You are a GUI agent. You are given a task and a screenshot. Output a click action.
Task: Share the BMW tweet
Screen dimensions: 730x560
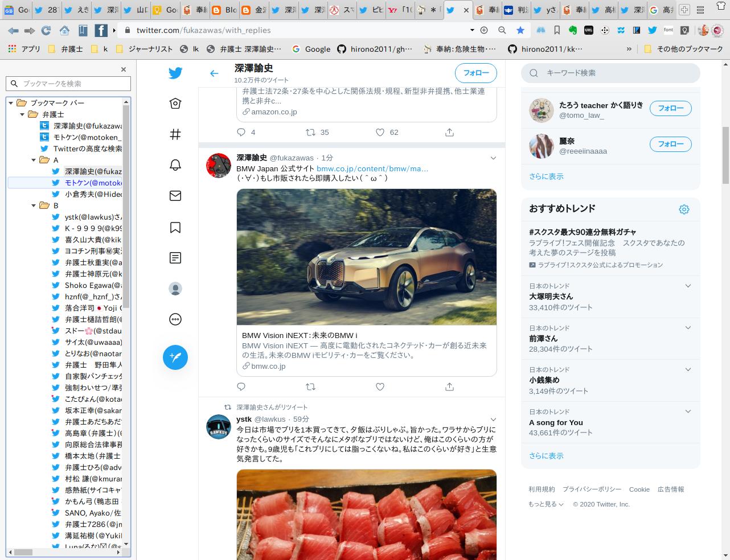pyautogui.click(x=449, y=386)
